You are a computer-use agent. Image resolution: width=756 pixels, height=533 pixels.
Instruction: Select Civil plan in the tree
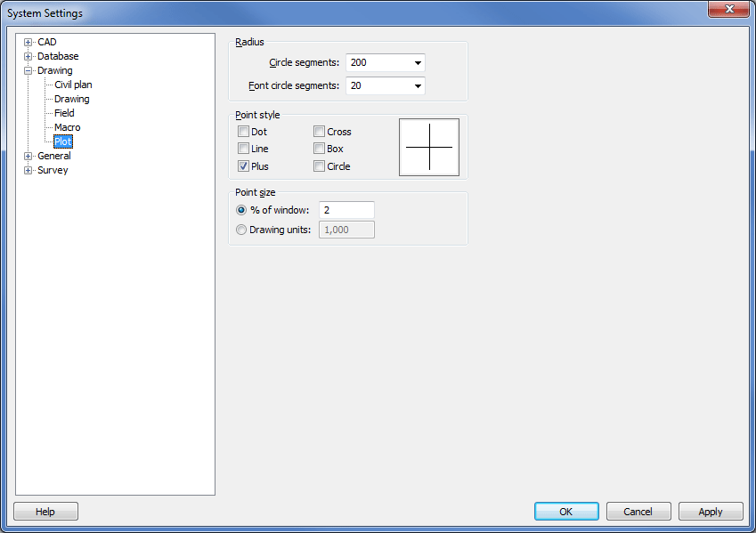point(73,85)
